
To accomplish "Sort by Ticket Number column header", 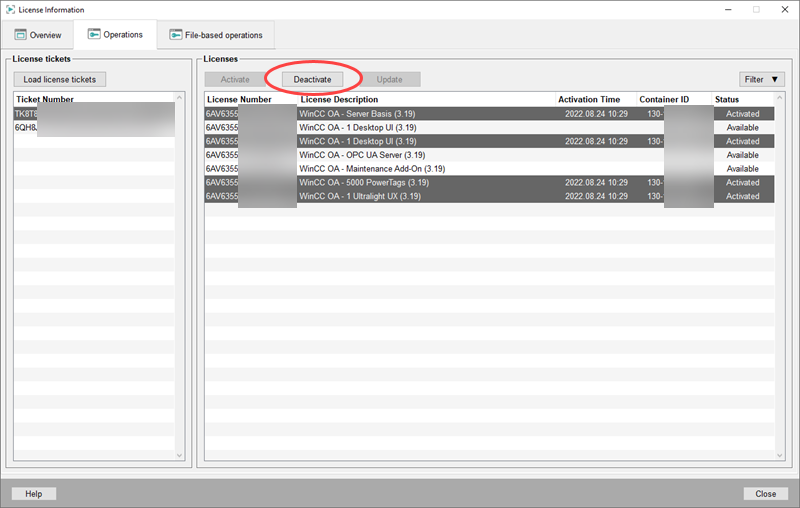I will click(x=45, y=99).
